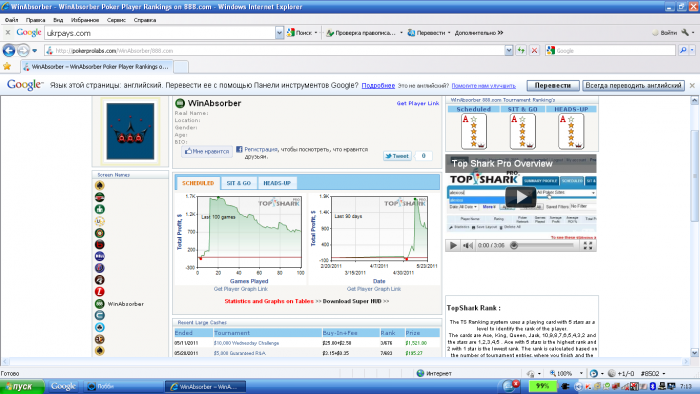This screenshot has width=700, height=394.
Task: Click the Facebook Like thumbs-up button
Action: pos(207,152)
